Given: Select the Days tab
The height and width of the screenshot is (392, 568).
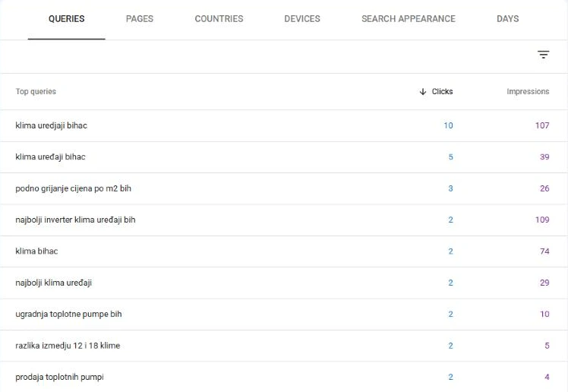Looking at the screenshot, I should tap(507, 19).
